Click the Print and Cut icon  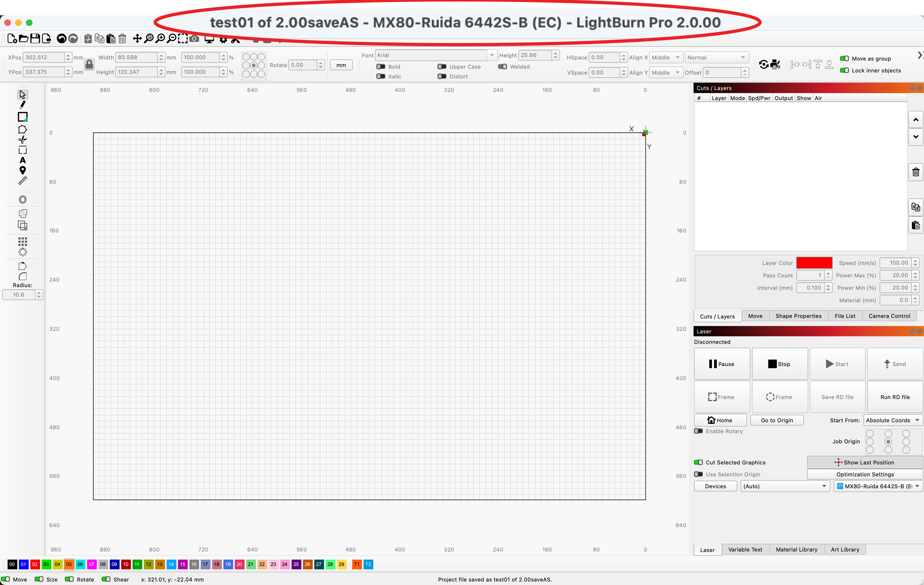pos(775,64)
